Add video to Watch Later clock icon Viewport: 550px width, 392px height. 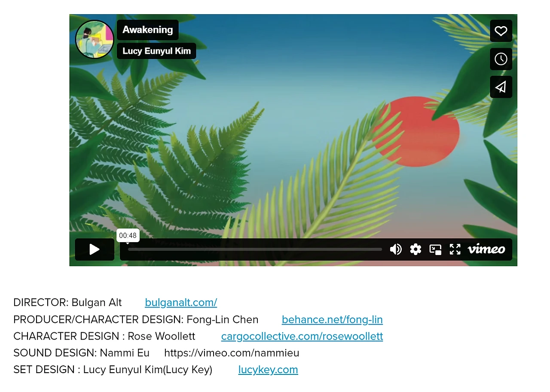501,59
